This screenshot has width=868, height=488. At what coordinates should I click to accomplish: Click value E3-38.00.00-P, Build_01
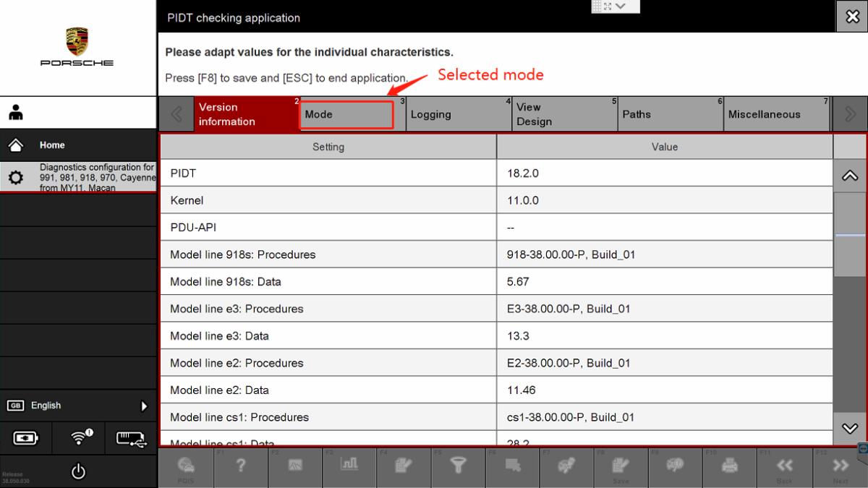tap(569, 309)
